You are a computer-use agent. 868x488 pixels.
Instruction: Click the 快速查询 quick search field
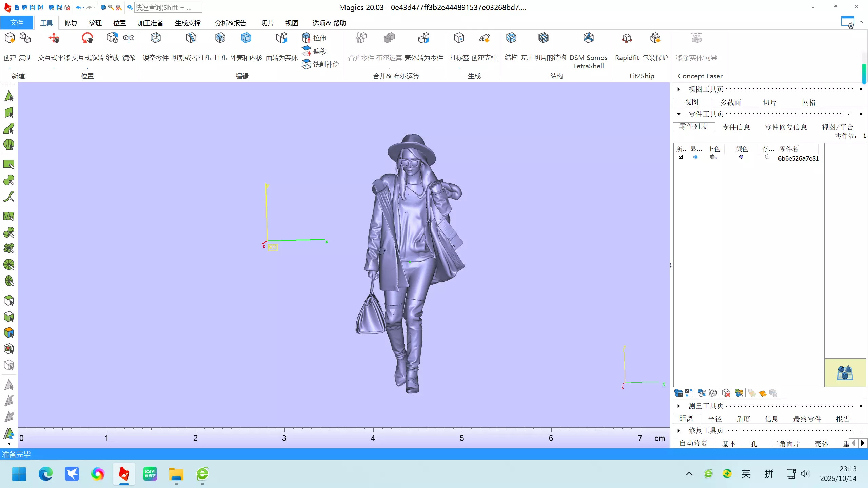click(x=167, y=7)
